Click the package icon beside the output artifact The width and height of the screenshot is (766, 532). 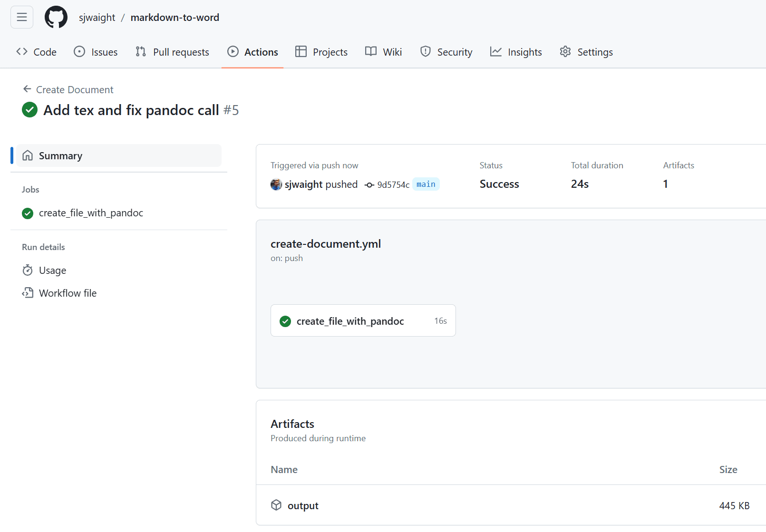coord(276,505)
